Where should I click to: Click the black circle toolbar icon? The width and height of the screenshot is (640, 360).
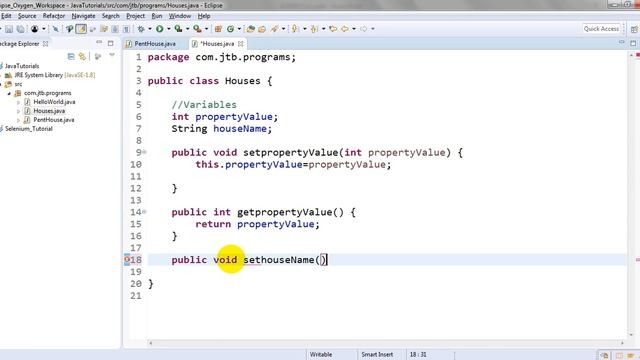click(x=35, y=29)
